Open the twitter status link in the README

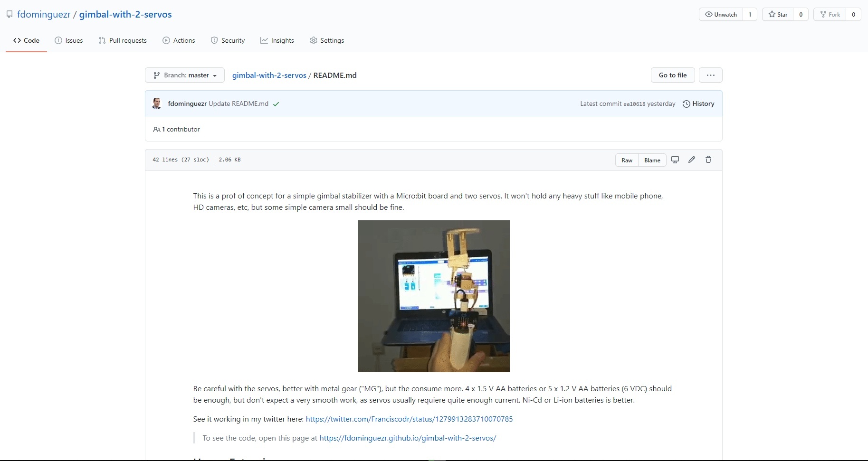pos(409,419)
